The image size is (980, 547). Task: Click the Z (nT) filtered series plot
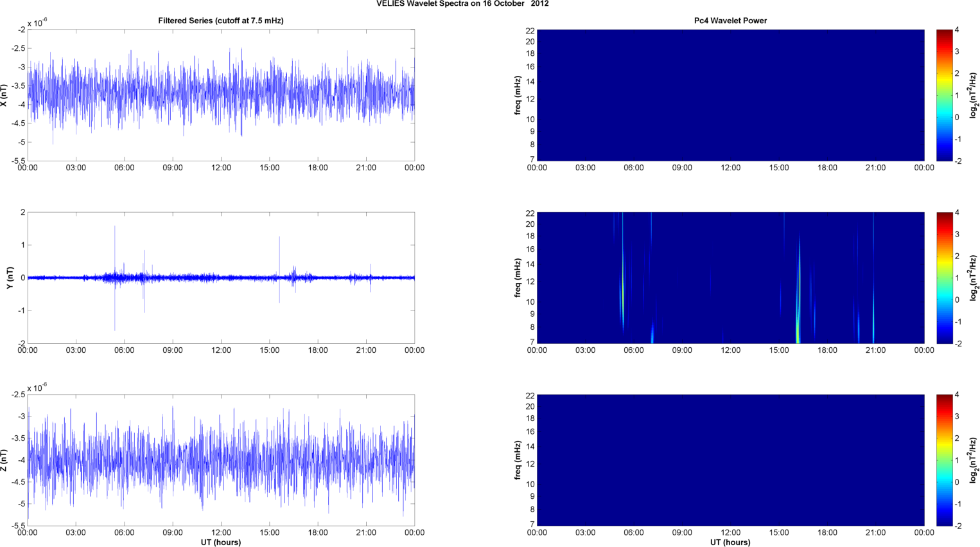tap(221, 460)
